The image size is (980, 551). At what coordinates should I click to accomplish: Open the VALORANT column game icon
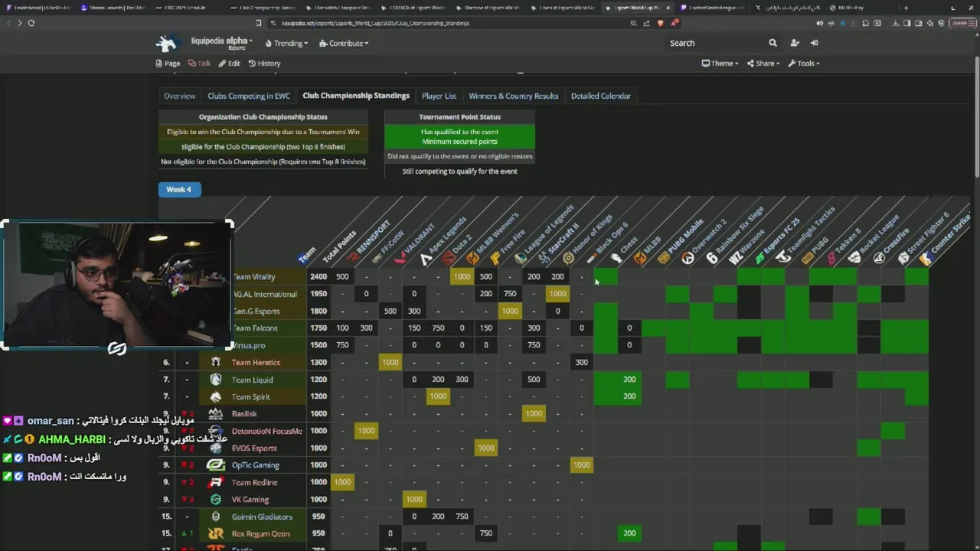pyautogui.click(x=402, y=258)
